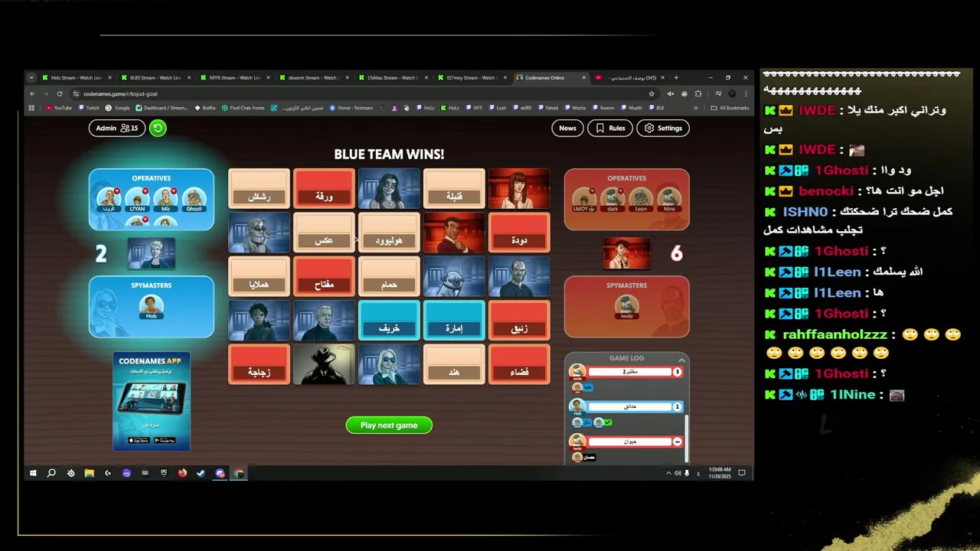Screen dimensions: 980x551
Task: Select the card labeled هوليوود
Action: [x=390, y=233]
